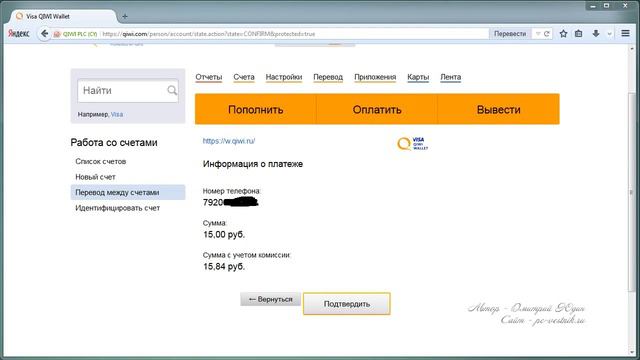Expand the address bar history dropdown

point(538,34)
